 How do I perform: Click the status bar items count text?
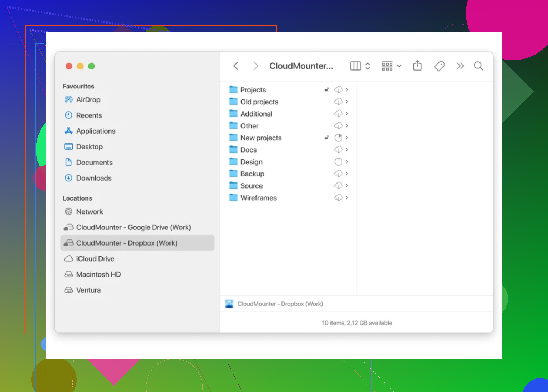click(357, 323)
